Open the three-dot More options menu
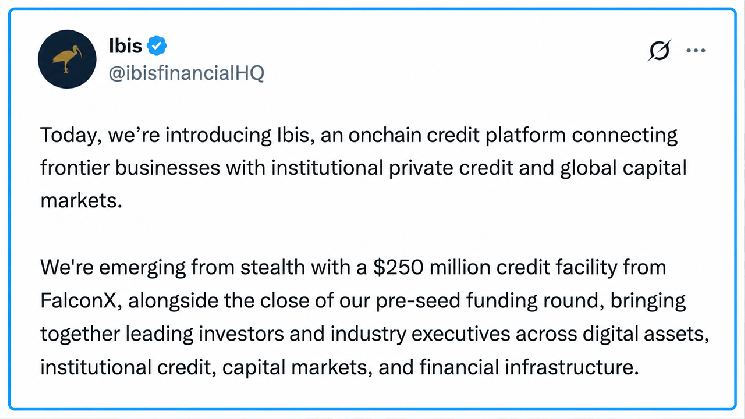Viewport: 745px width, 419px height. pos(696,50)
